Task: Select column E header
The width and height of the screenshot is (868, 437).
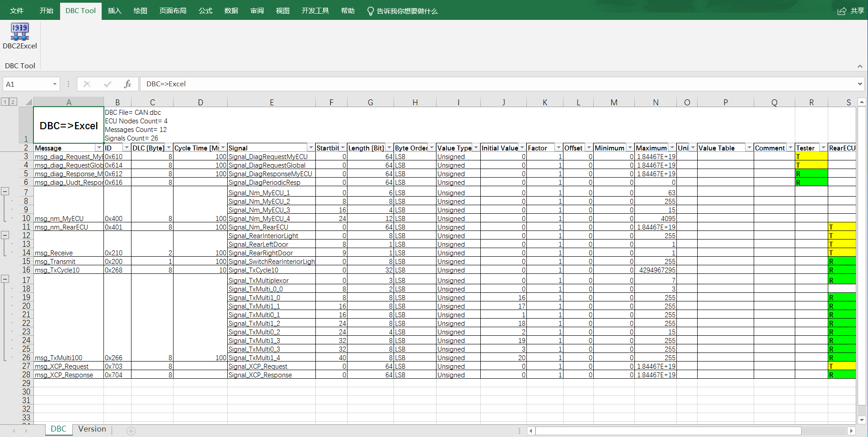Action: (x=272, y=103)
